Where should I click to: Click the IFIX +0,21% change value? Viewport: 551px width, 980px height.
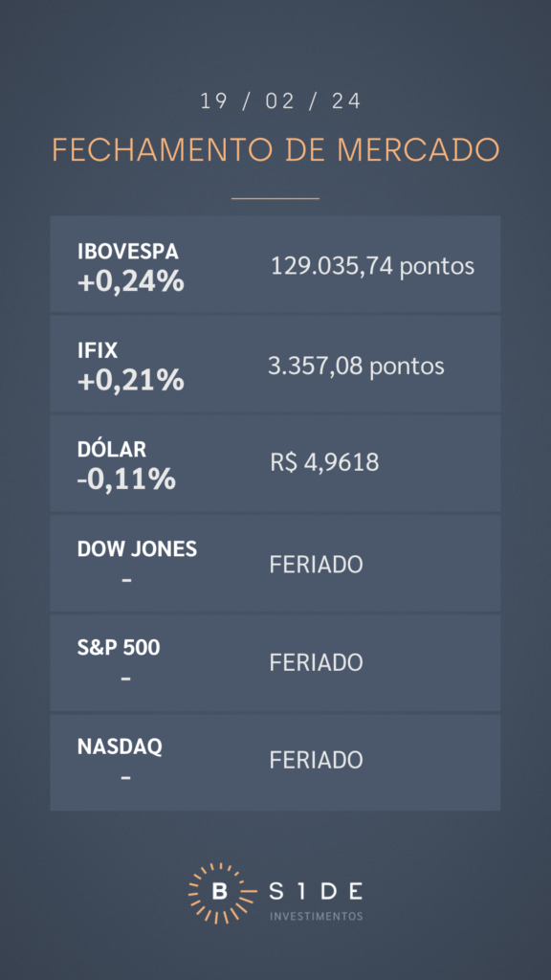(130, 380)
